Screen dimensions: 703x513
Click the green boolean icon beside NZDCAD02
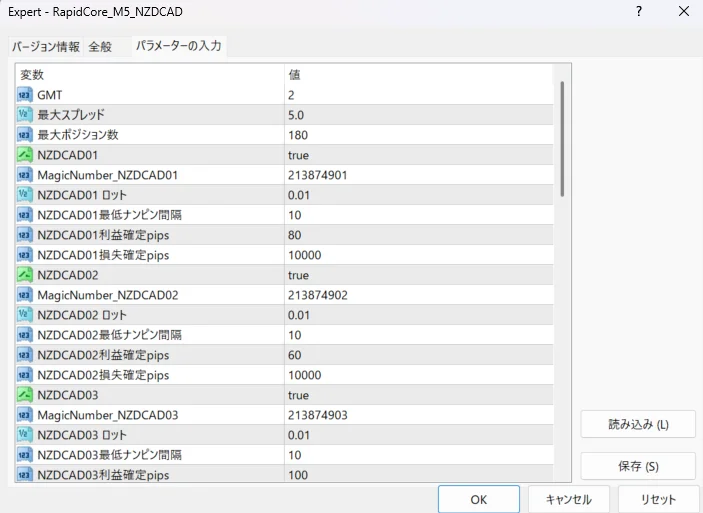coord(25,275)
